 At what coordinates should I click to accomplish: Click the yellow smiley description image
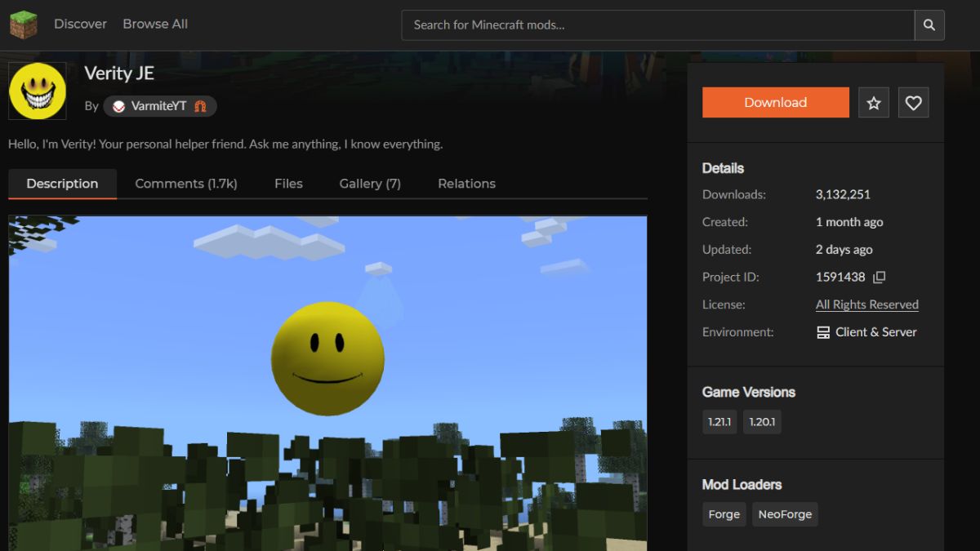[327, 383]
